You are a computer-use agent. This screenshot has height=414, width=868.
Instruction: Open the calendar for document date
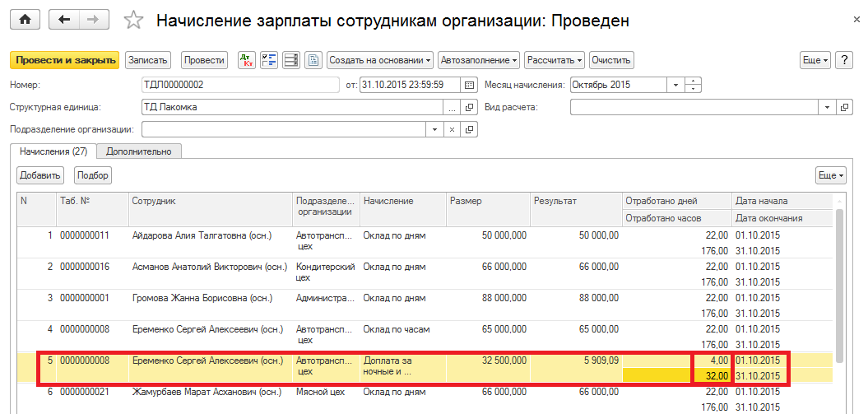(469, 86)
